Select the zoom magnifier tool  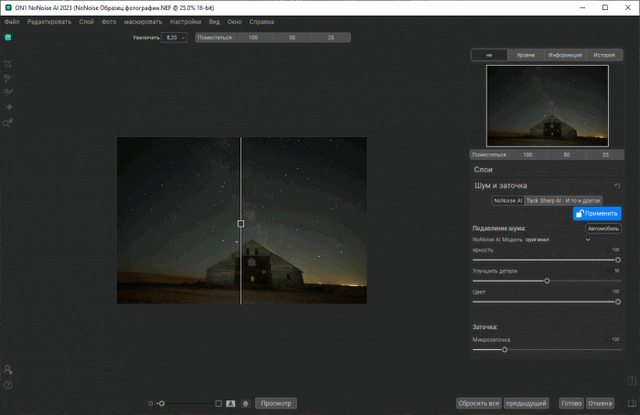(x=8, y=123)
